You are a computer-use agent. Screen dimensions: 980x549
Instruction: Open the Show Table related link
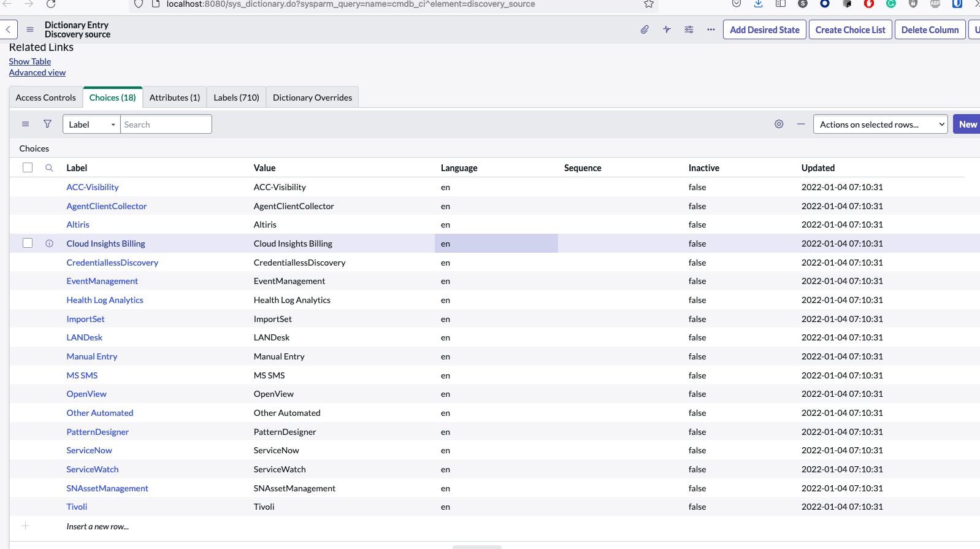click(30, 61)
